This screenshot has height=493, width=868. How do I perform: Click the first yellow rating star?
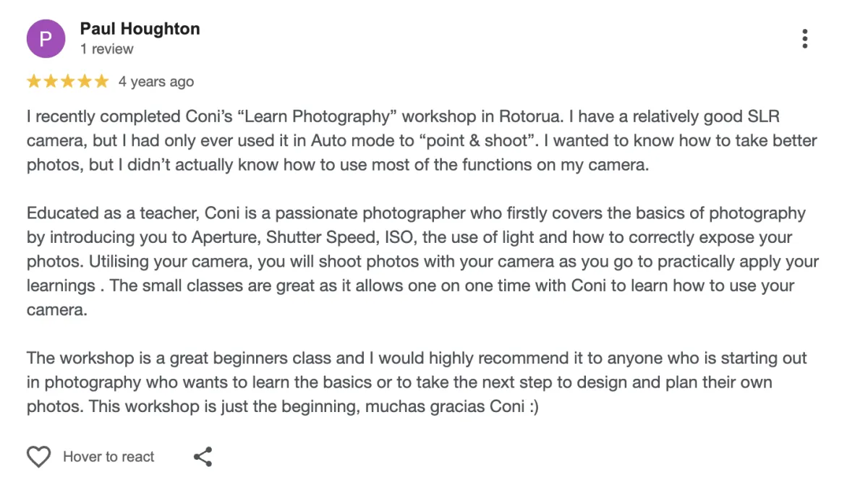(x=34, y=82)
